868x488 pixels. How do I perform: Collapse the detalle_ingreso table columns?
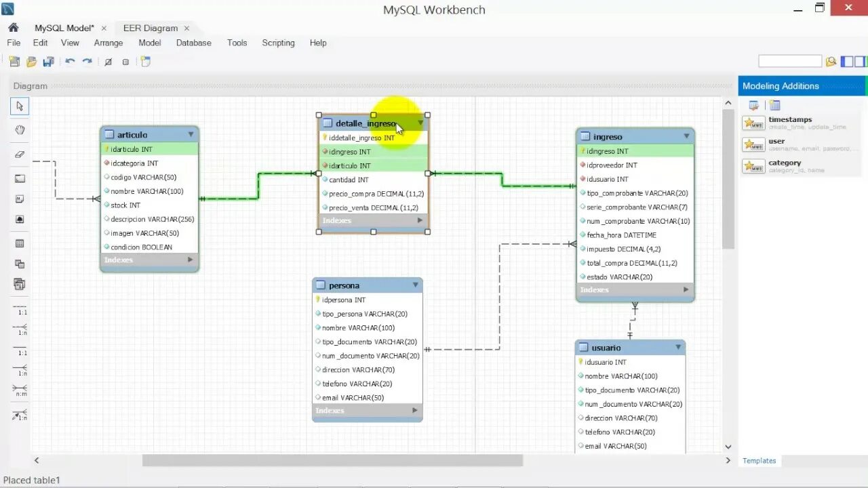click(x=420, y=123)
